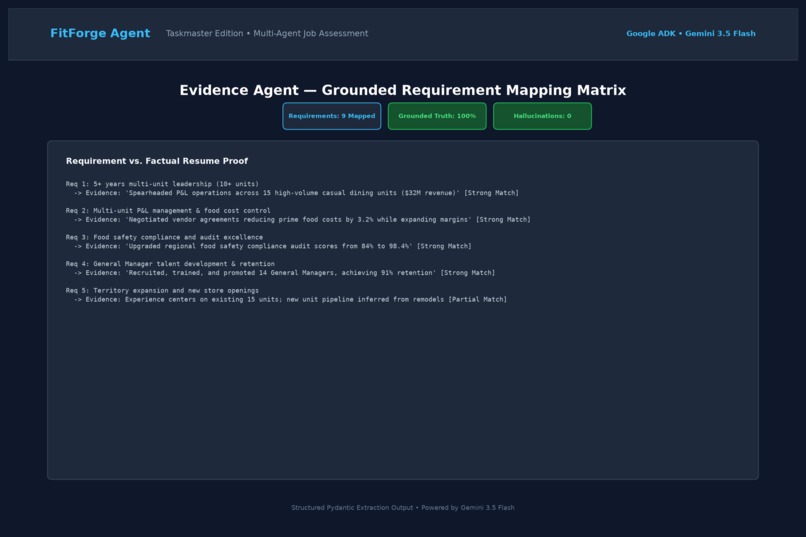Click the Grounded Truth: 100% badge

437,116
